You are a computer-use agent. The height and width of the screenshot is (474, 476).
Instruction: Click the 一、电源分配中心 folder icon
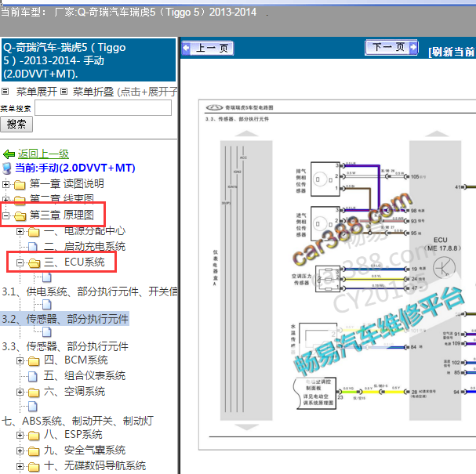click(34, 233)
